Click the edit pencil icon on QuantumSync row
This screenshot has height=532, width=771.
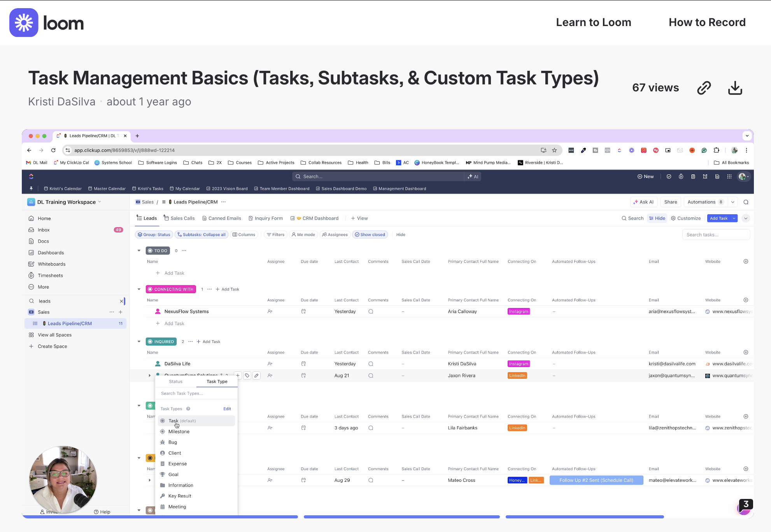tap(256, 375)
